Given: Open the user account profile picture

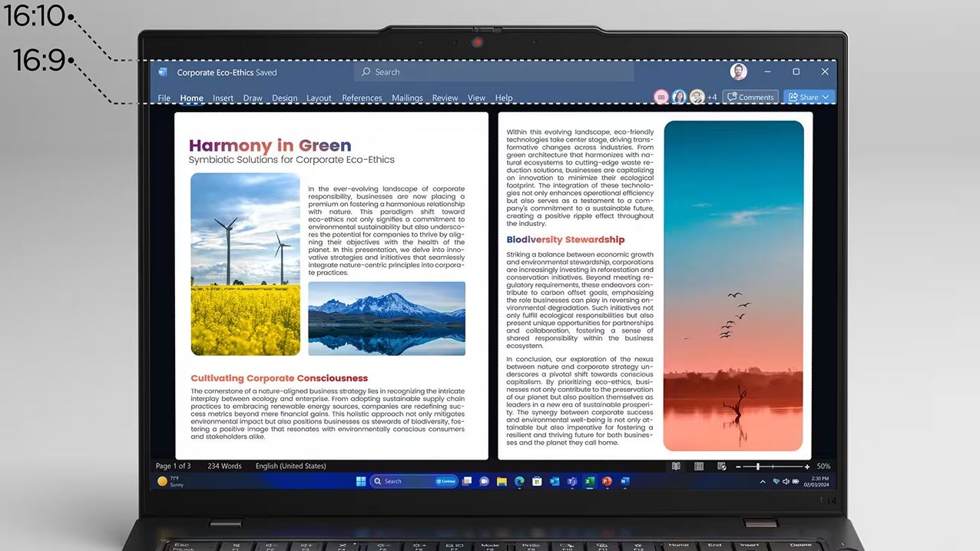Looking at the screenshot, I should pos(738,71).
